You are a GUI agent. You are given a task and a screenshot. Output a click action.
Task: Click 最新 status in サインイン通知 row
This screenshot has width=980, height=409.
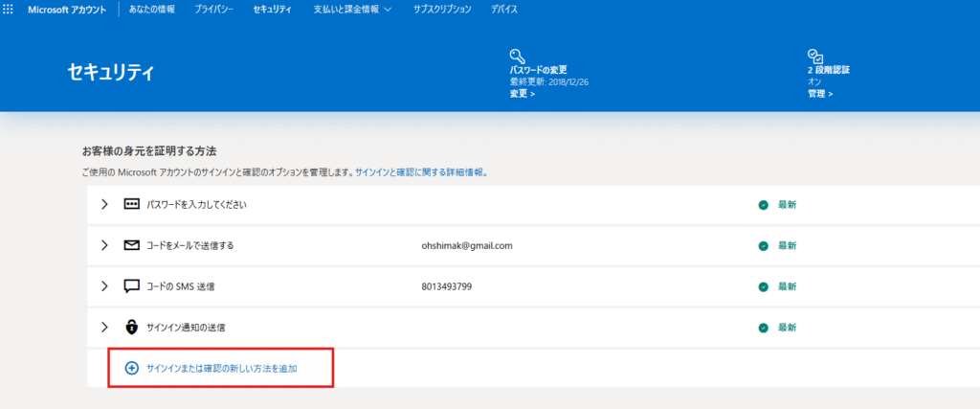point(787,328)
